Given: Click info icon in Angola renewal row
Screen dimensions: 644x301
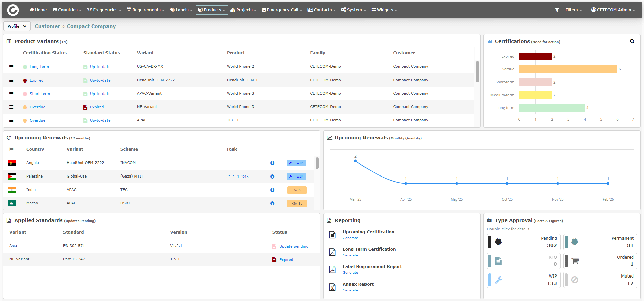Looking at the screenshot, I should [x=272, y=163].
